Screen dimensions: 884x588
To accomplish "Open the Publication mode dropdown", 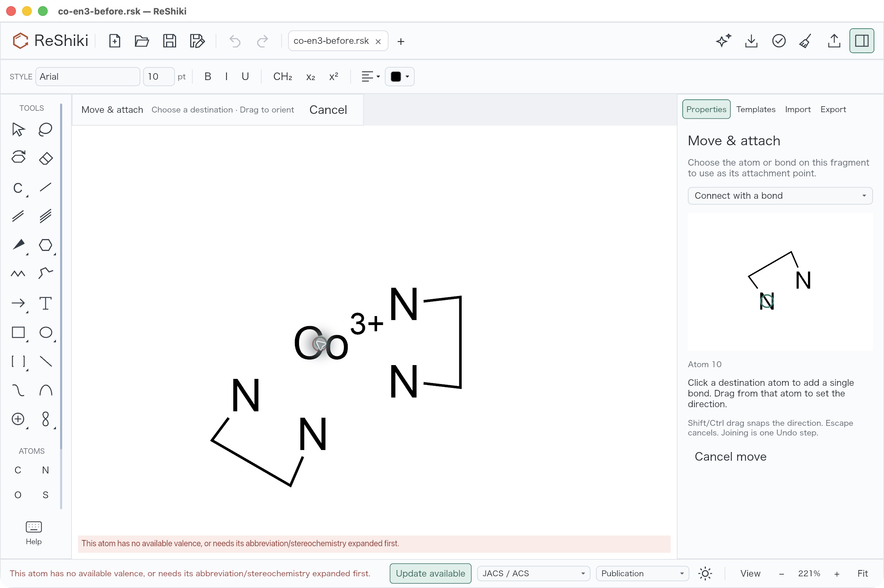I will coord(642,574).
